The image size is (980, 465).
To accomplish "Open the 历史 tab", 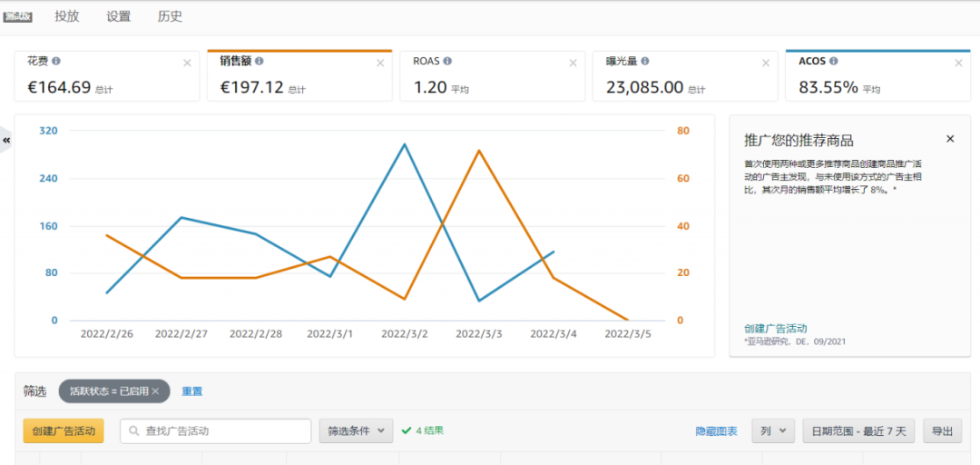I will point(170,16).
